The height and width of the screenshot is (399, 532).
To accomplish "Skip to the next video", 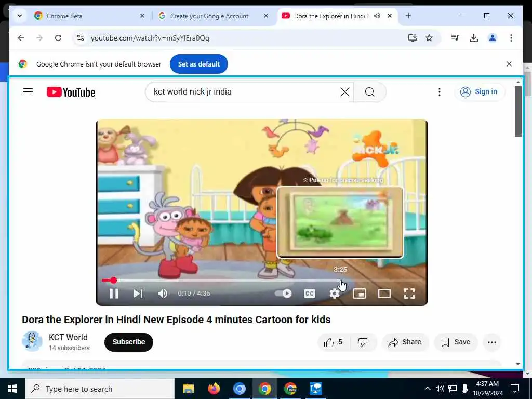I will point(138,294).
